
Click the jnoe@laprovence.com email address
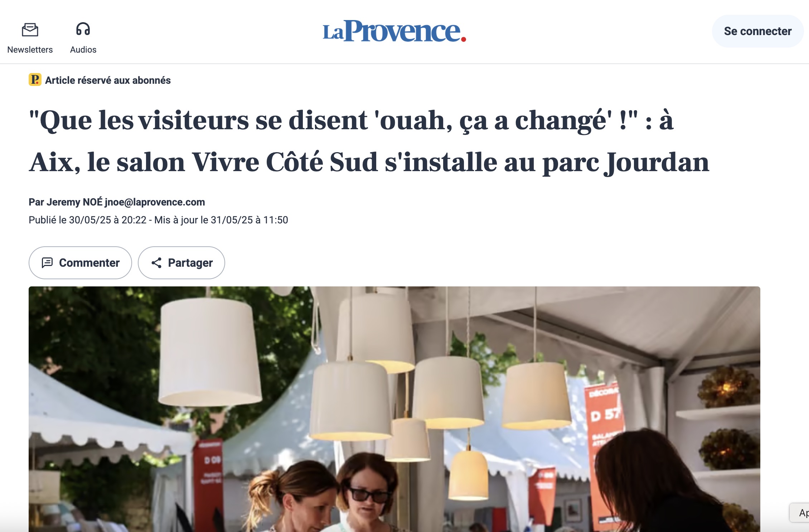155,202
